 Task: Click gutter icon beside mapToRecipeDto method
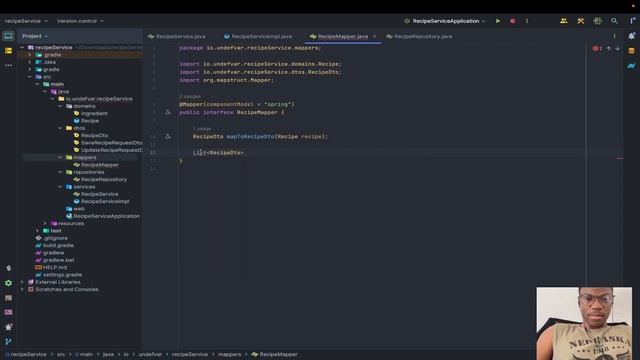coord(168,136)
